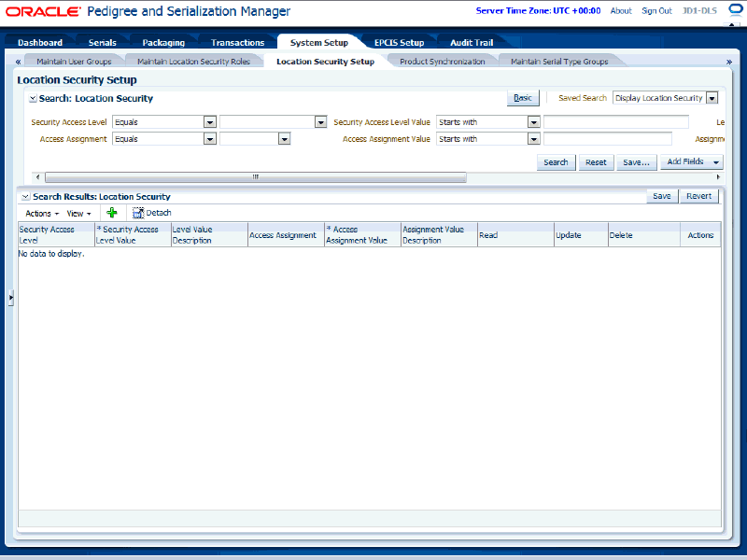This screenshot has height=560, width=747.
Task: Click the horizontal scrollbar in search panel
Action: click(x=255, y=177)
